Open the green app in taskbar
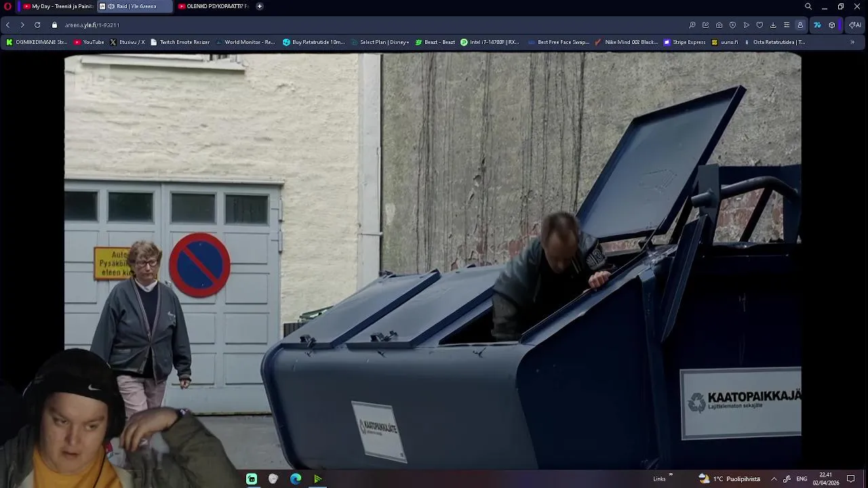The height and width of the screenshot is (488, 868). tap(252, 479)
